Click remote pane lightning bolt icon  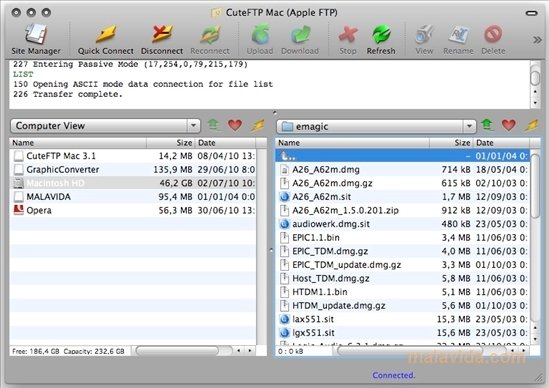pyautogui.click(x=531, y=125)
